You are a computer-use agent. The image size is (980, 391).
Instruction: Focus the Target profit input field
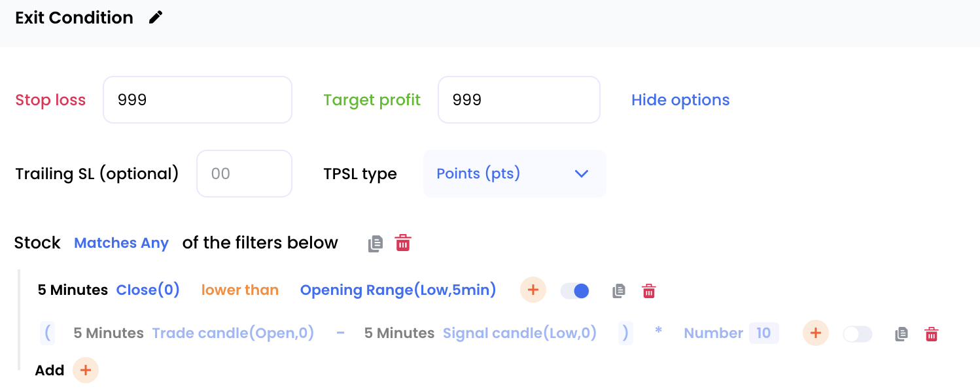coord(518,100)
